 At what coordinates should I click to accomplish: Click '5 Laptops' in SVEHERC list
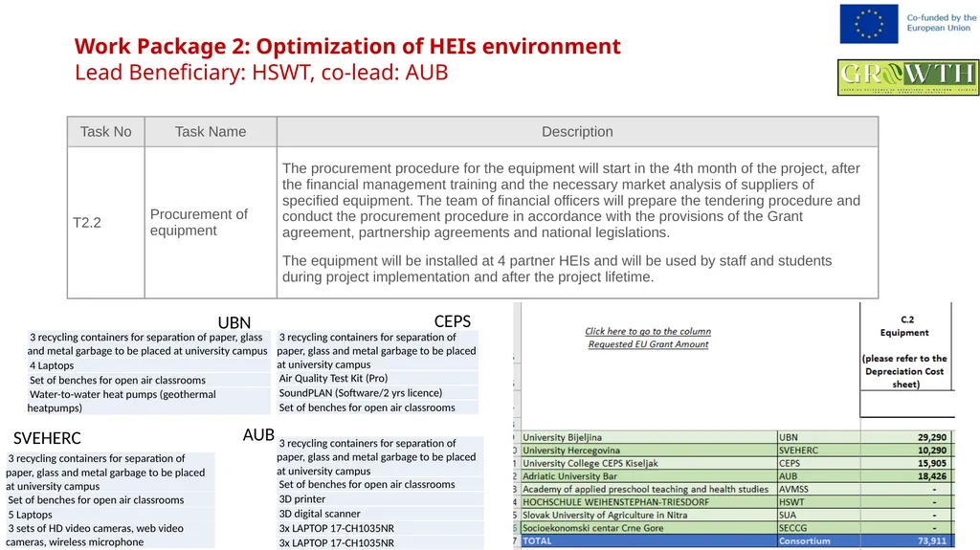click(111, 515)
